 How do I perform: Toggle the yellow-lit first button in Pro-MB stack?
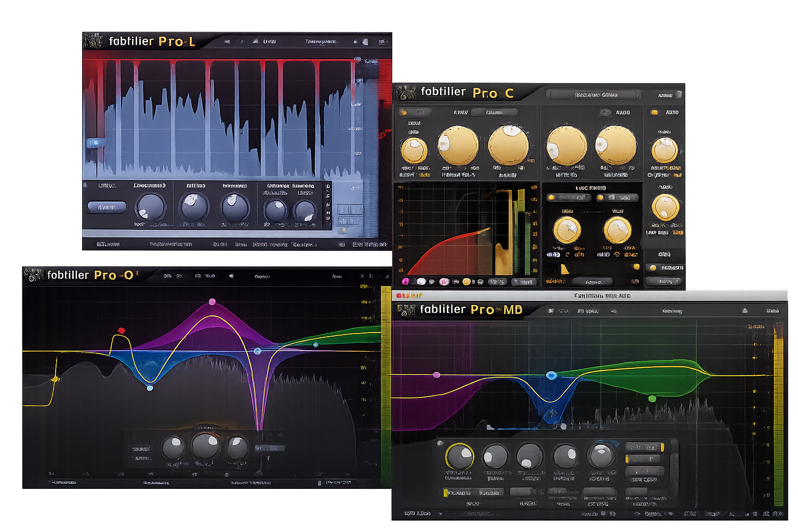[645, 447]
